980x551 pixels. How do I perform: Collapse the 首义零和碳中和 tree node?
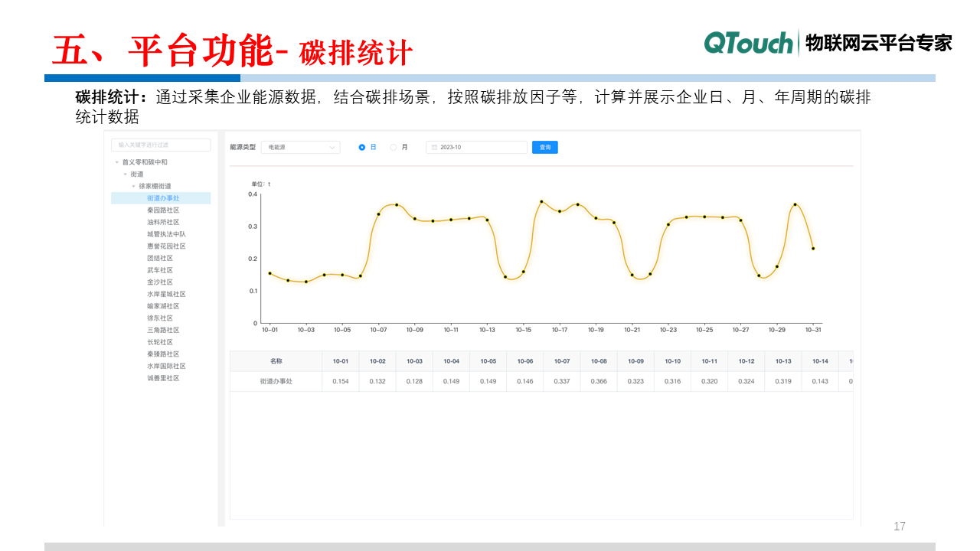click(117, 162)
